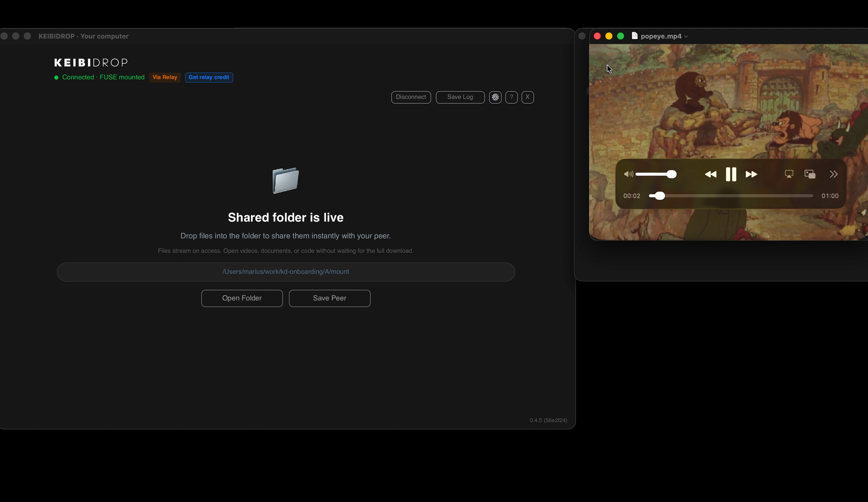Click the Shared folder is live heading
Screen dimensions: 868x502
click(286, 218)
